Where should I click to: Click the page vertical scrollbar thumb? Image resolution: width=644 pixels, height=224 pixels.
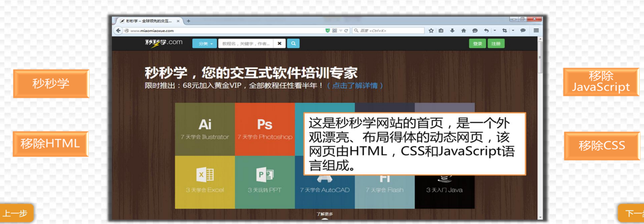540,58
